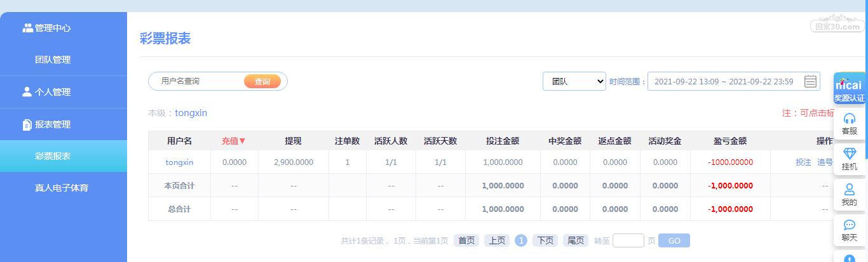Click the 管理中心 people icon
The image size is (868, 262).
click(x=27, y=28)
